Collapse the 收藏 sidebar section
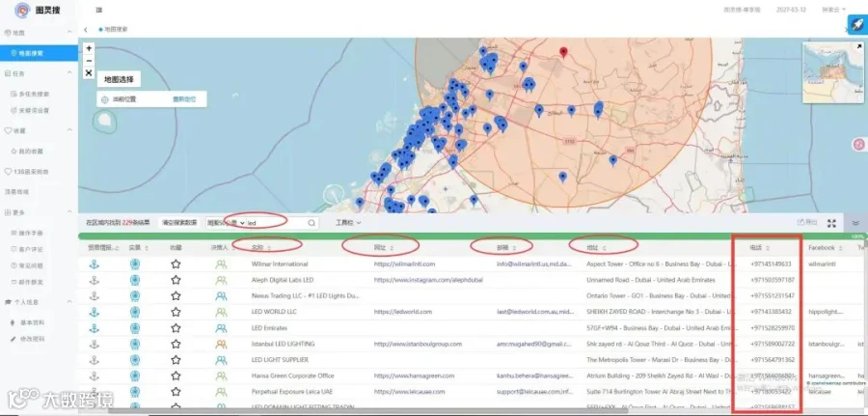 69,130
